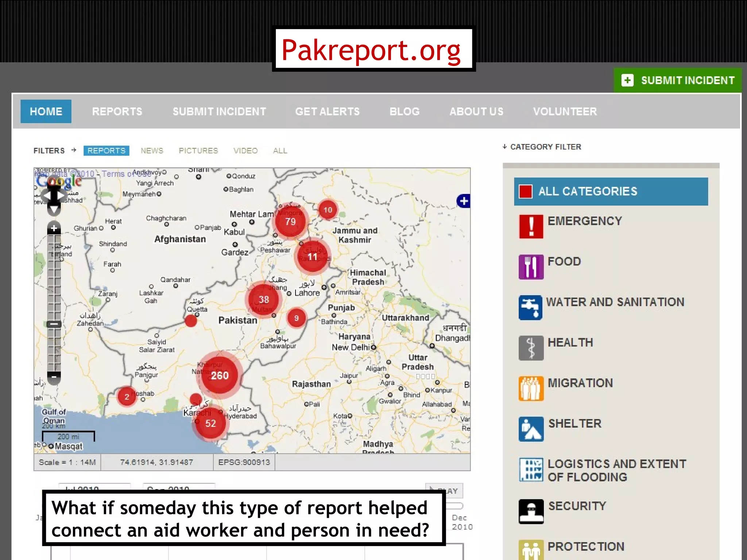Viewport: 747px width, 560px height.
Task: Open Submit Incident in the navigation bar
Action: click(219, 111)
